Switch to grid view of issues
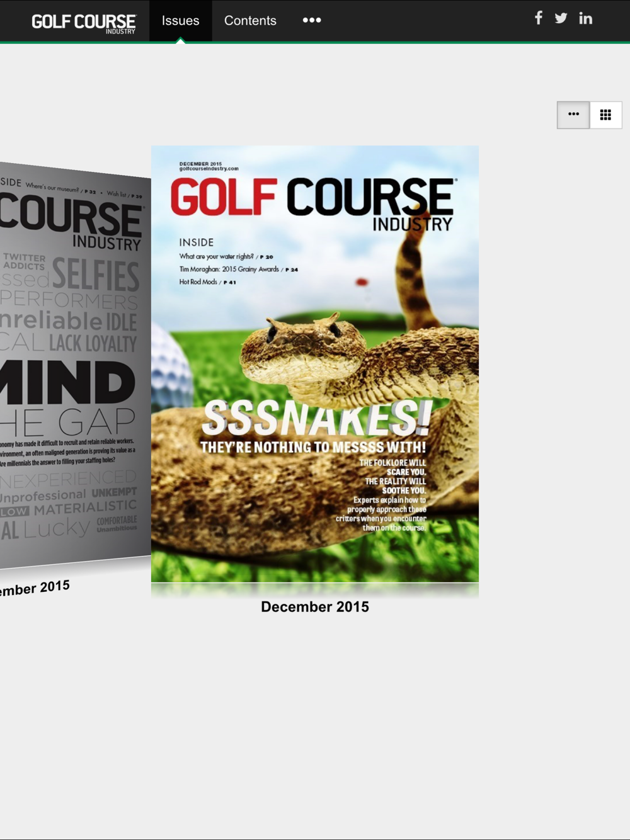Screen dimensions: 630x840 [x=605, y=115]
